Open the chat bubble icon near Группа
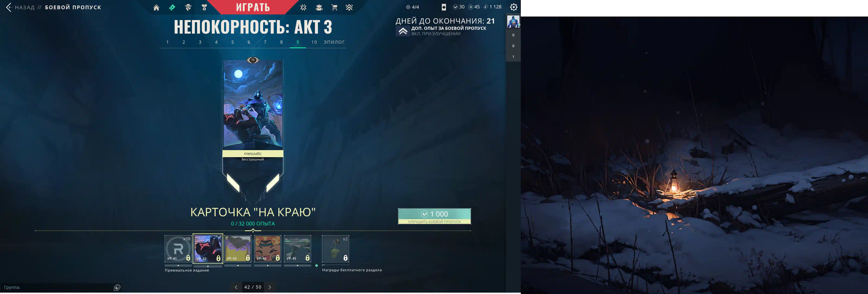The height and width of the screenshot is (294, 868). click(x=117, y=287)
